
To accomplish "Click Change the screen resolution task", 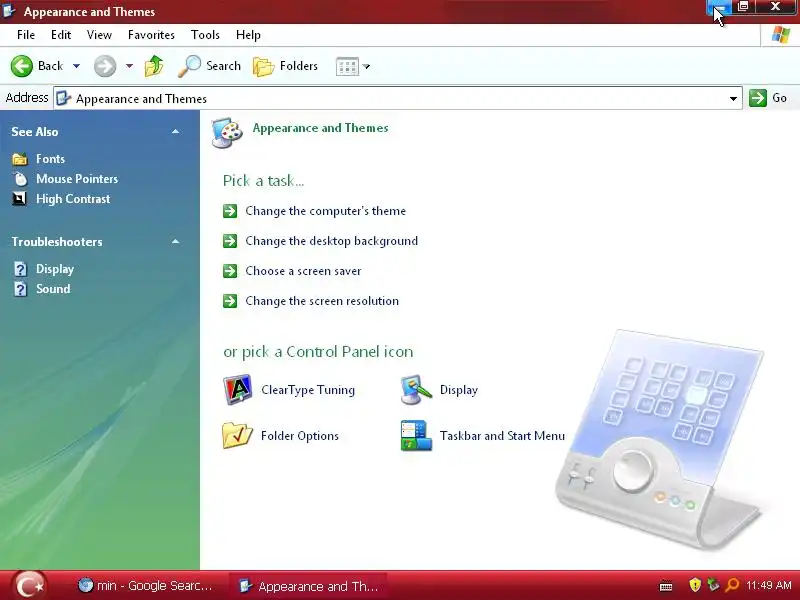I will 322,301.
